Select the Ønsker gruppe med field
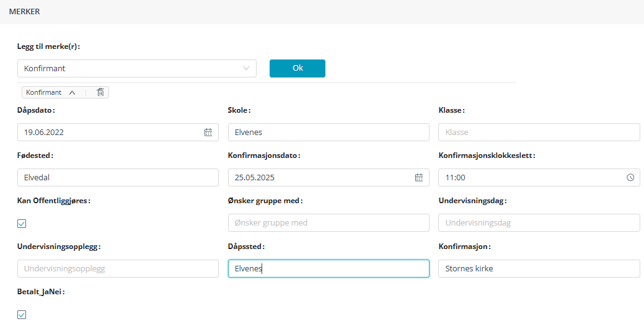This screenshot has height=324, width=644. tap(329, 222)
